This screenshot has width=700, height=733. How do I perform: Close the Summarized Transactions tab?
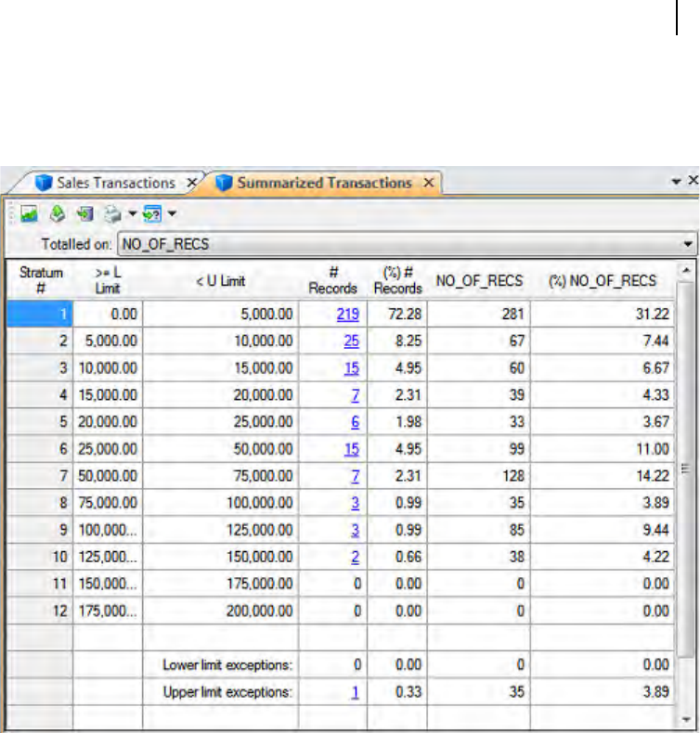pyautogui.click(x=428, y=184)
